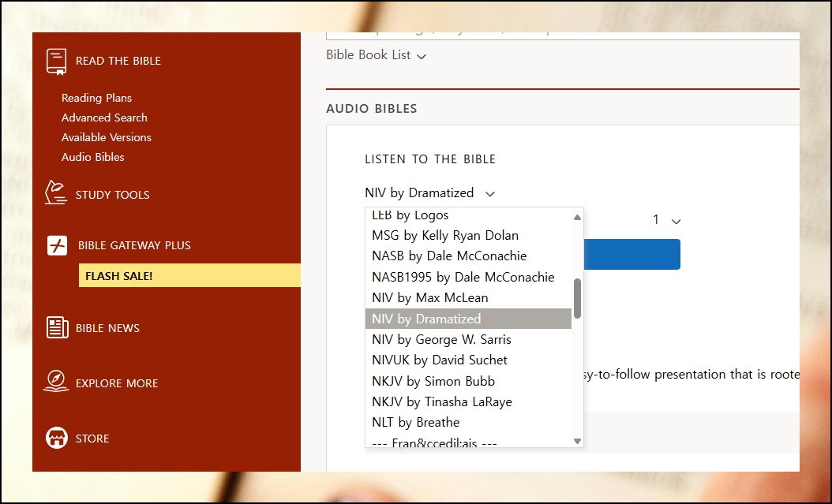Click the Store shop icon
This screenshot has width=832, height=504.
click(x=56, y=438)
